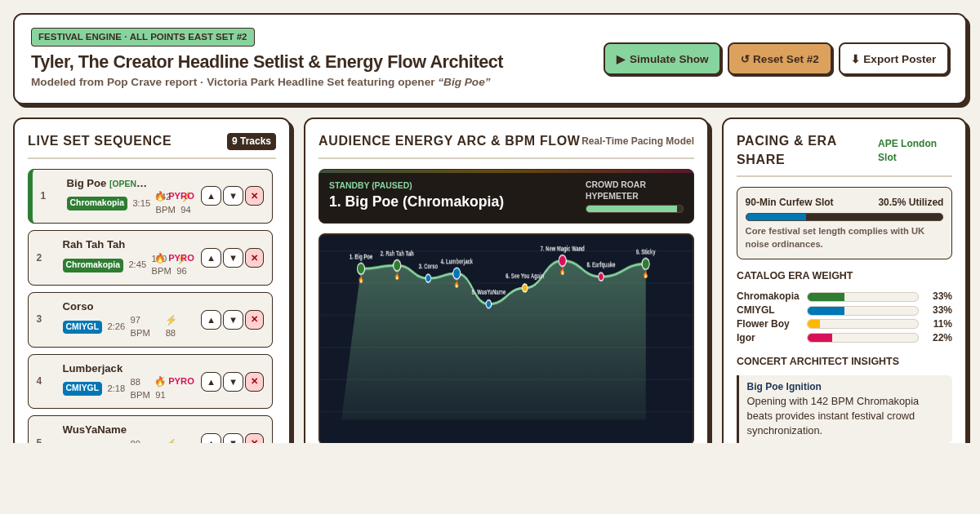Click the Flower Boy era weight bar
980x514 pixels.
863,324
